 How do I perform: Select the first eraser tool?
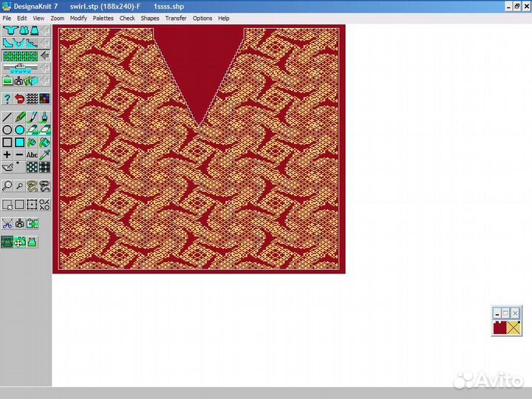(33, 130)
